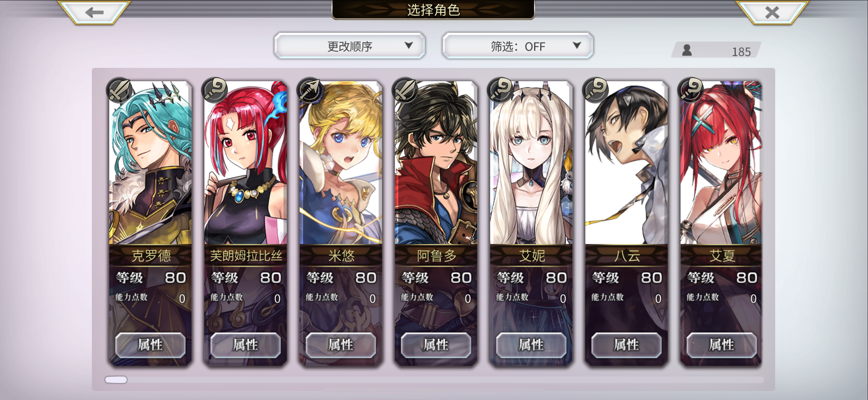Click the staff class icon on 艾妮

pos(500,90)
